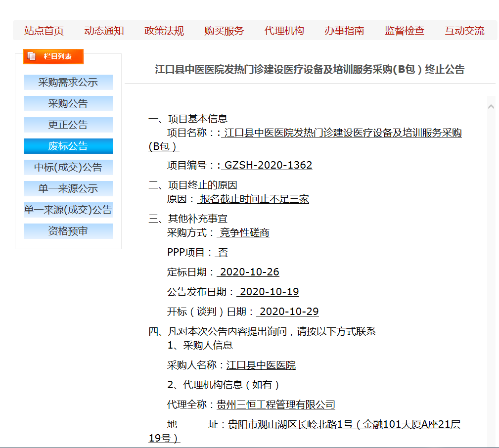Go to 监督检查 section
The width and height of the screenshot is (499, 448).
tap(405, 31)
